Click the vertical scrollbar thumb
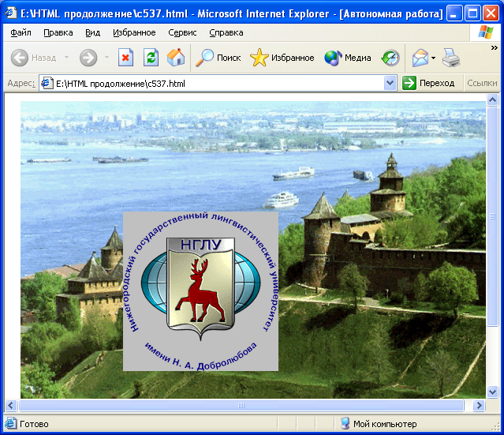504x435 pixels. 492,216
